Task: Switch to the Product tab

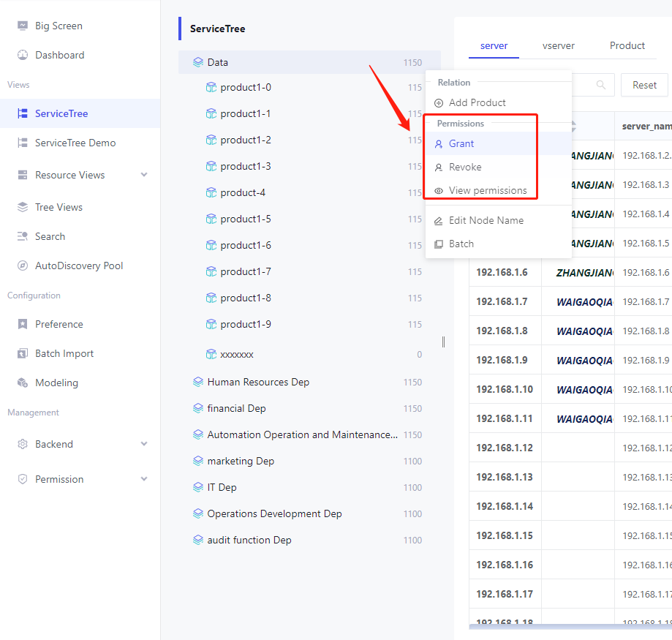Action: click(627, 46)
